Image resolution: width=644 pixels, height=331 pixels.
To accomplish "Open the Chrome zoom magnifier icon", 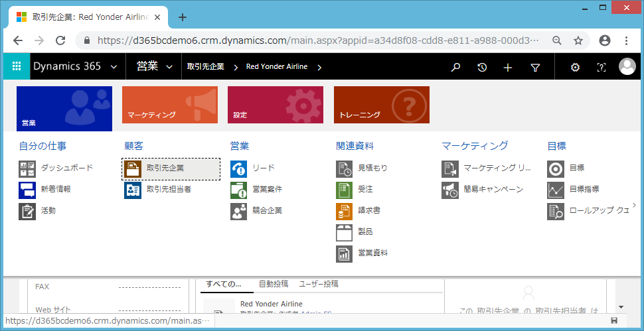I will [557, 40].
